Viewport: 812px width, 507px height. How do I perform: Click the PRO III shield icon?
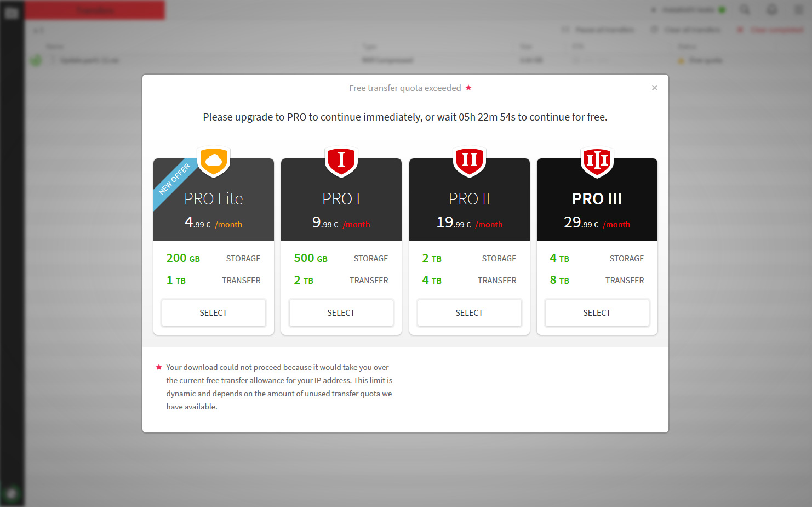pos(597,162)
